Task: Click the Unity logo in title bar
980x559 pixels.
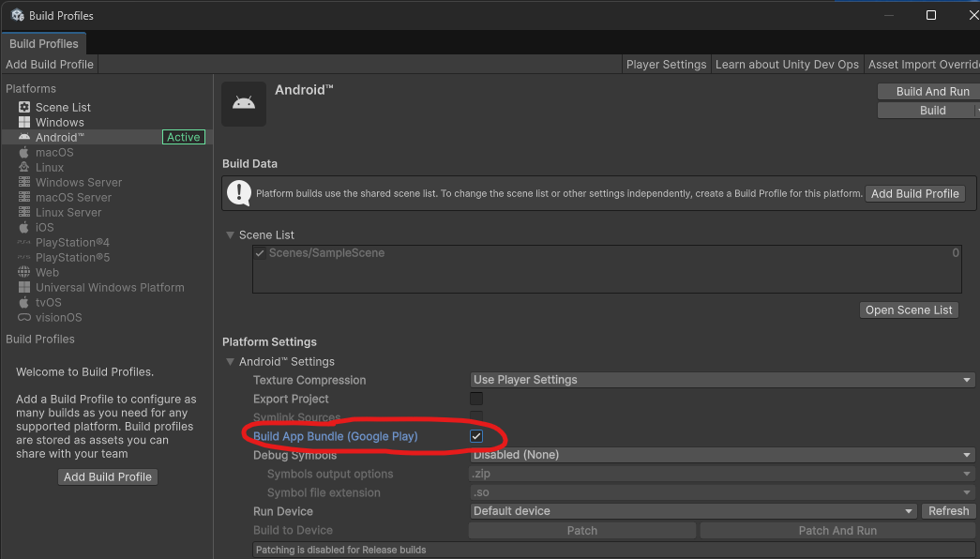Action: click(x=18, y=15)
